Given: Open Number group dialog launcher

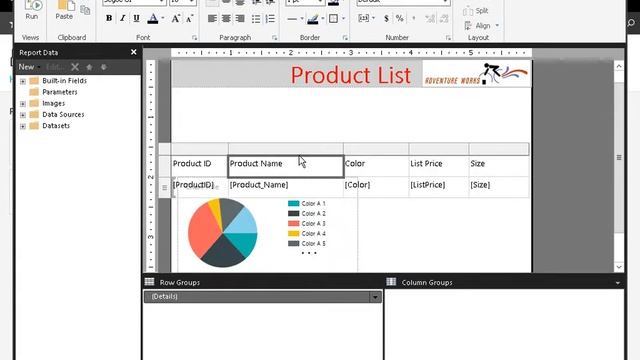Looking at the screenshot, I should 448,38.
